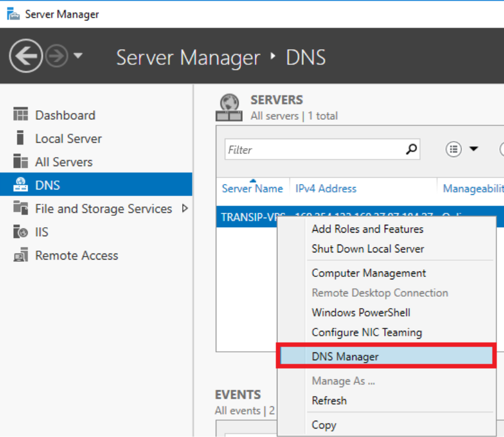504x437 pixels.
Task: Click the forward navigation arrow
Action: pyautogui.click(x=56, y=57)
